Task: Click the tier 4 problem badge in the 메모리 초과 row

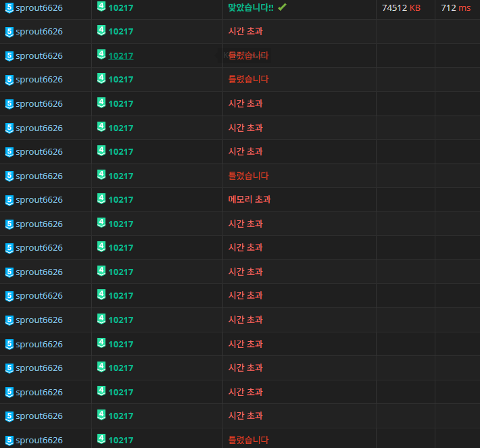Action: point(101,199)
